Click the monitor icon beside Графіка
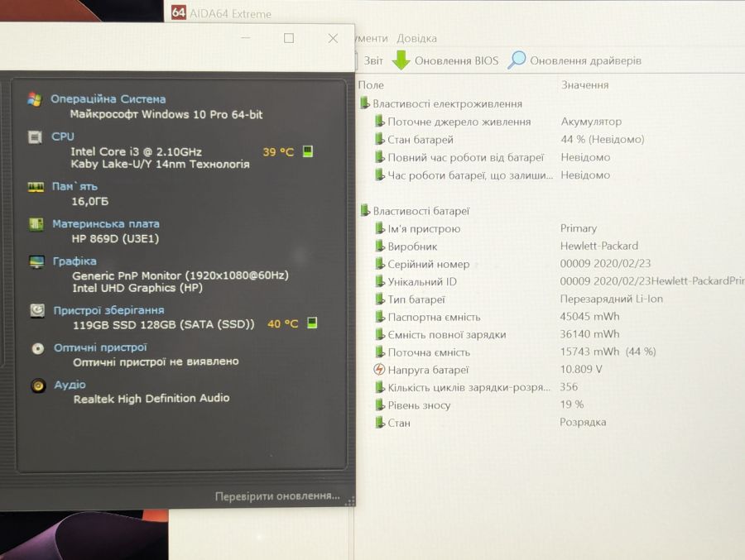Image resolution: width=745 pixels, height=560 pixels. click(x=36, y=261)
